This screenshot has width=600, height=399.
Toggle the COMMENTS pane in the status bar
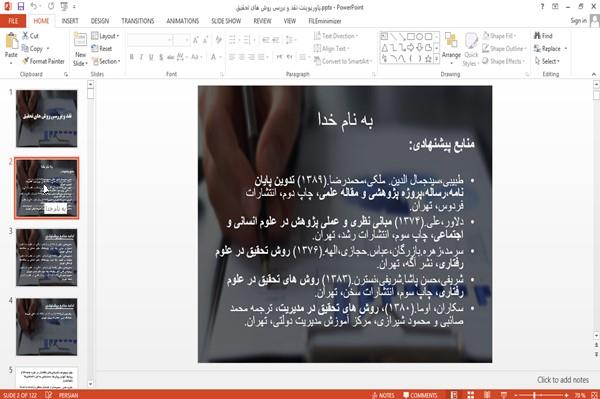click(x=420, y=395)
